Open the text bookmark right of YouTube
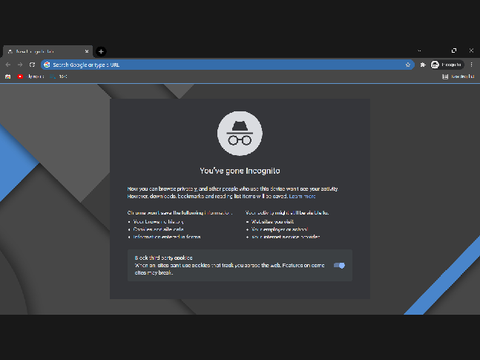480x360 pixels. [x=36, y=77]
